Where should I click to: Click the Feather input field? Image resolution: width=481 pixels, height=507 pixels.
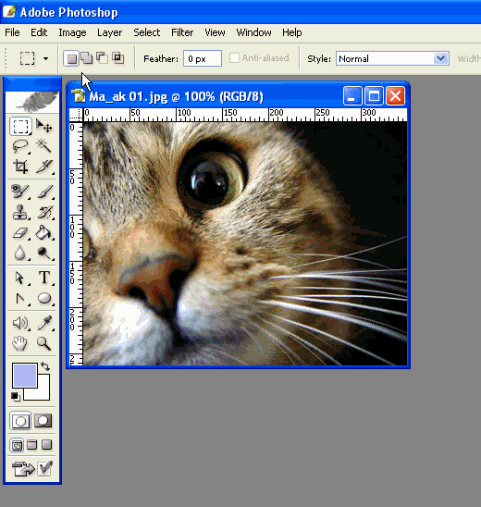click(202, 59)
